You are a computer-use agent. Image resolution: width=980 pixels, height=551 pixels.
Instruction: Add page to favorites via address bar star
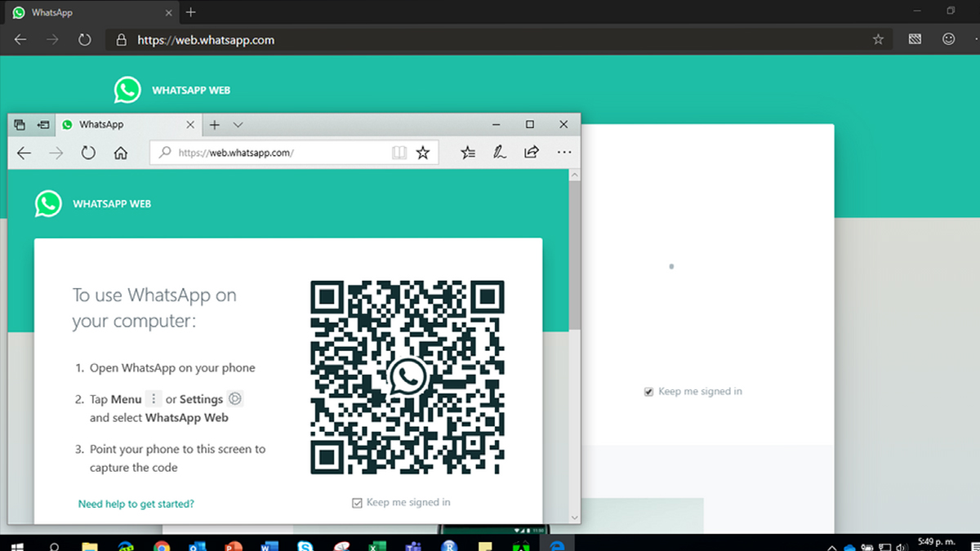point(422,153)
